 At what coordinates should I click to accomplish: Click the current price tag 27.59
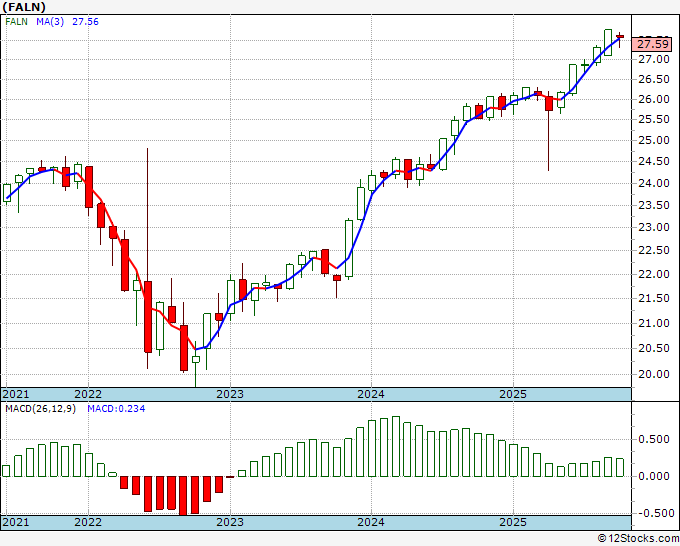(653, 44)
